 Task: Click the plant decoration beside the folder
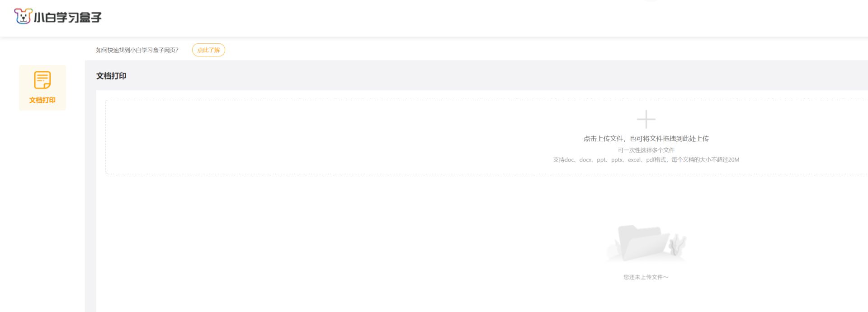click(x=677, y=244)
